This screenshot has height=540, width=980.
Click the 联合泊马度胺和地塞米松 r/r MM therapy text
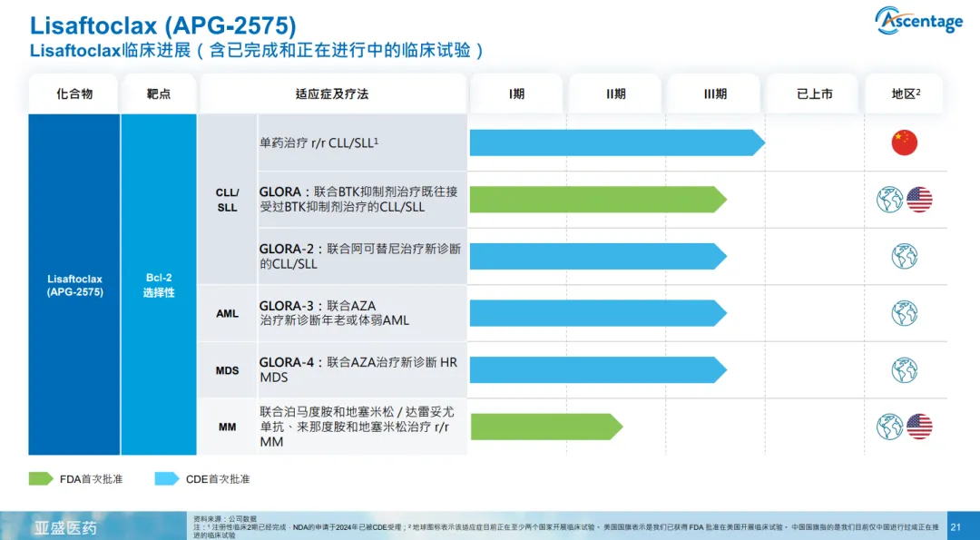357,427
